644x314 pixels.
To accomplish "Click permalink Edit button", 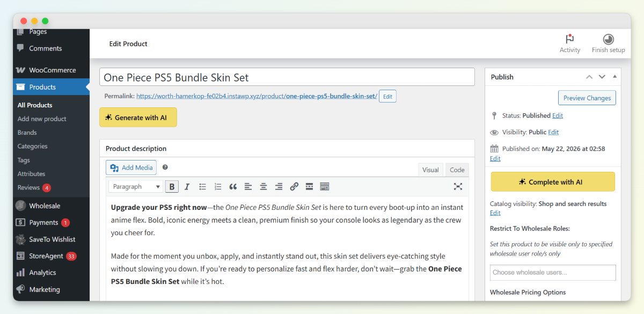I will pyautogui.click(x=387, y=97).
